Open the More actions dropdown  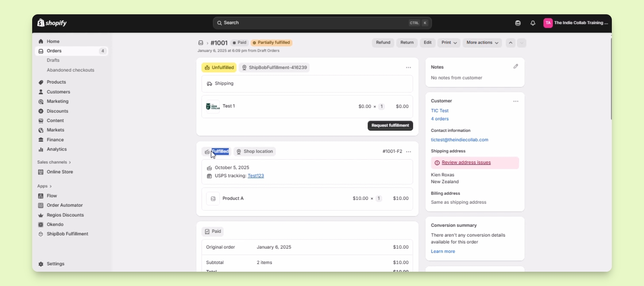[482, 43]
